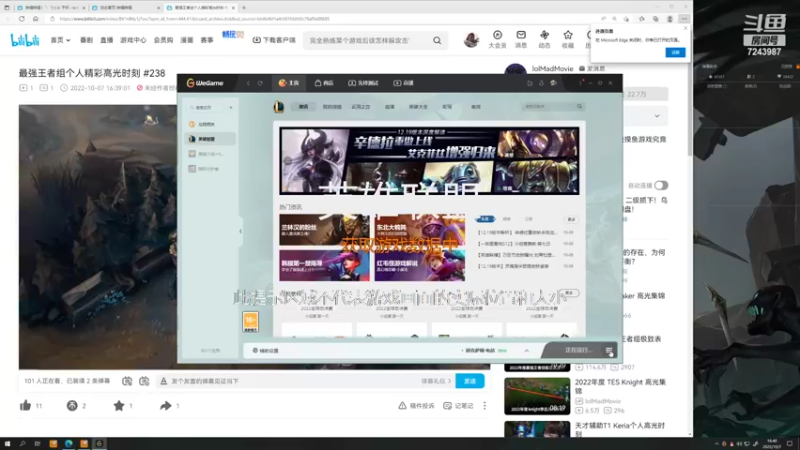This screenshot has height=450, width=800.
Task: Click the WeGame logo
Action: (205, 83)
